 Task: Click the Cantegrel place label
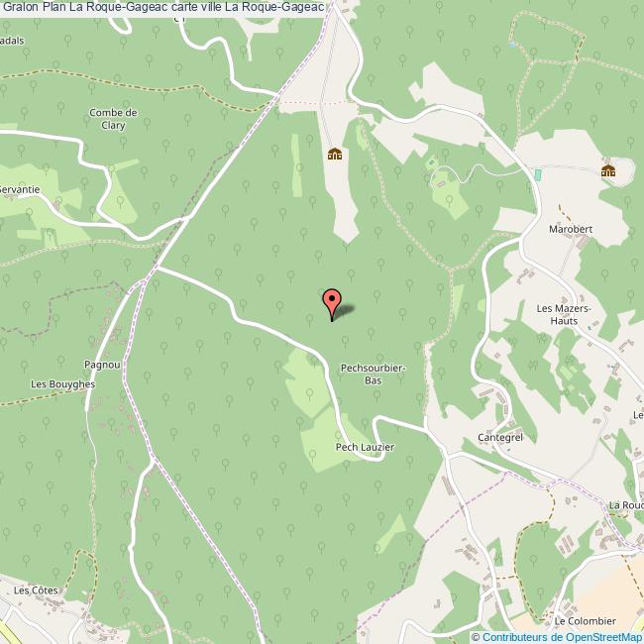pos(500,437)
